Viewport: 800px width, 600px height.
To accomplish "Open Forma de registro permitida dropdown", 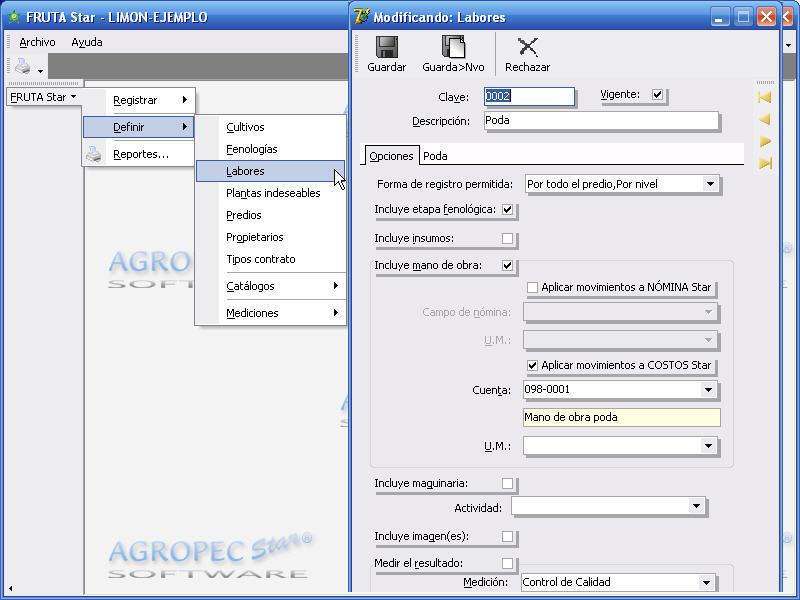I will pyautogui.click(x=710, y=184).
